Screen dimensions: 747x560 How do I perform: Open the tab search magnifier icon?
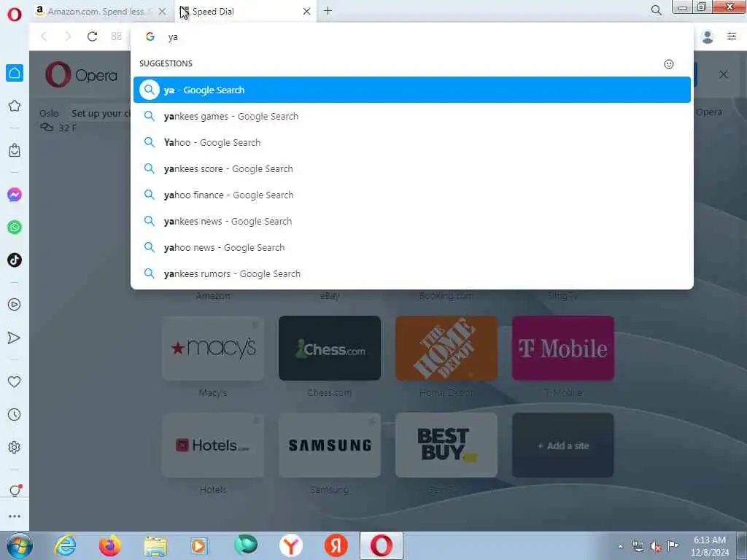tap(656, 10)
